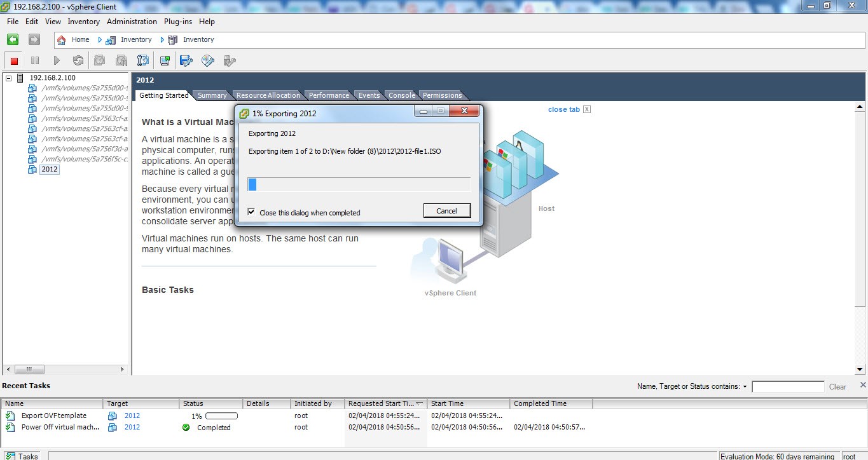The image size is (868, 460).
Task: Open the Snapshot Manager toolbar icon
Action: point(143,61)
